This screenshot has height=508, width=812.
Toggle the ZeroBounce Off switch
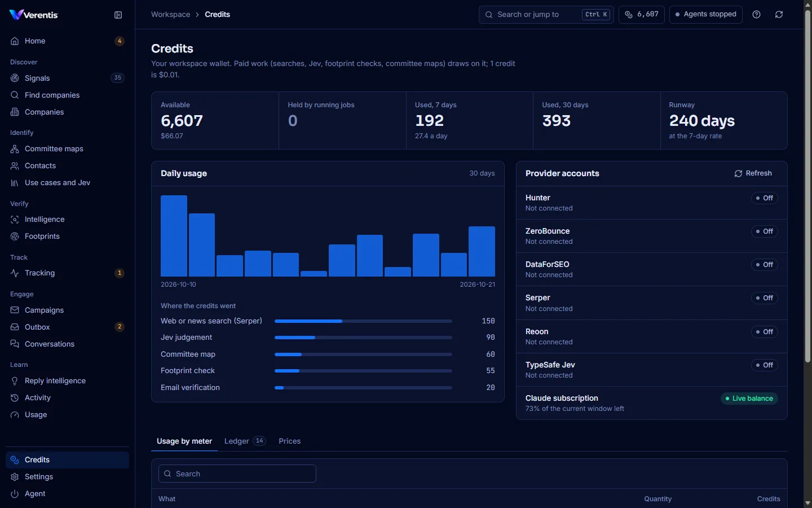(764, 231)
